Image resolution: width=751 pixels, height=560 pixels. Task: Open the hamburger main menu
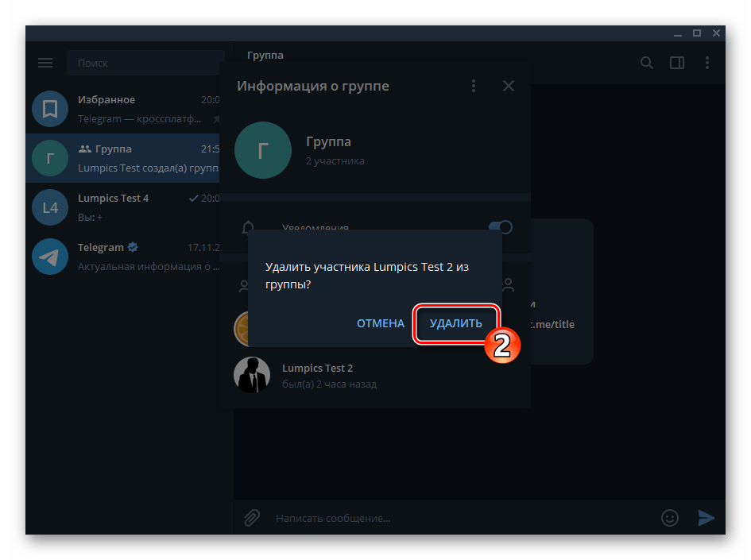[45, 63]
